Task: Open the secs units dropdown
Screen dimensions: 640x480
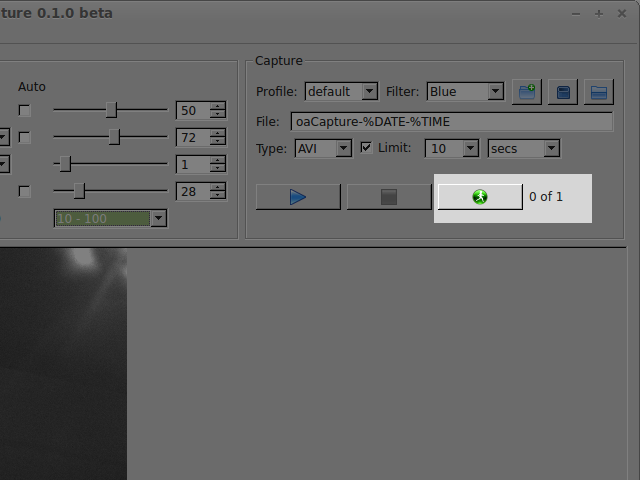Action: click(x=524, y=149)
